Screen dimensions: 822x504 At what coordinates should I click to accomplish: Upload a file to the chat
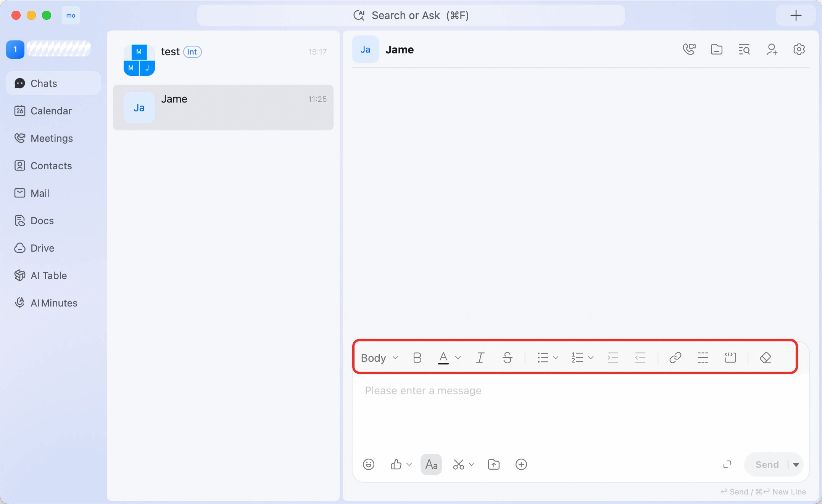click(493, 464)
